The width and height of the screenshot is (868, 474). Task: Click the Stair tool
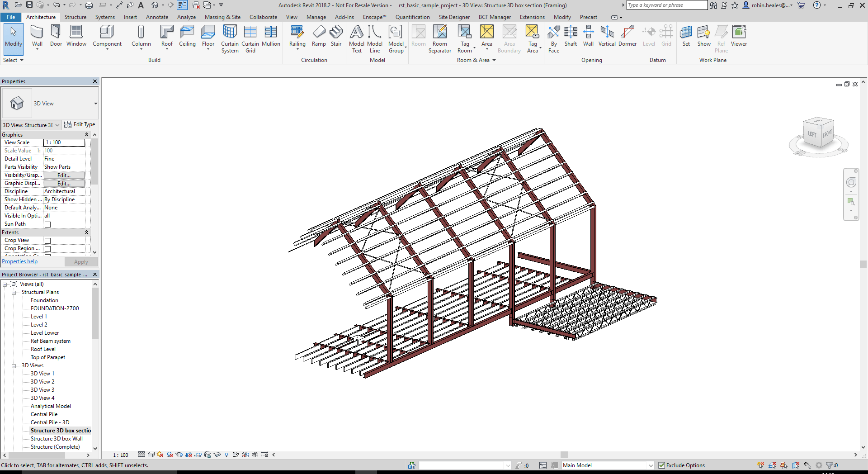click(x=336, y=36)
